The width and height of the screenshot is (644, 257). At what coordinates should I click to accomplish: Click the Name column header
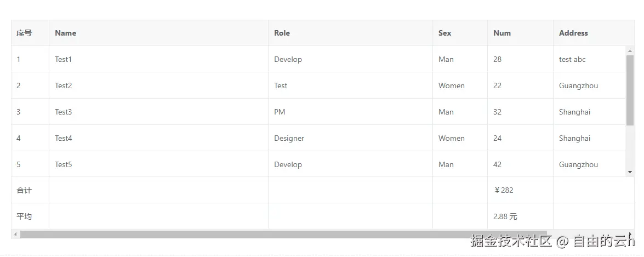tap(66, 33)
